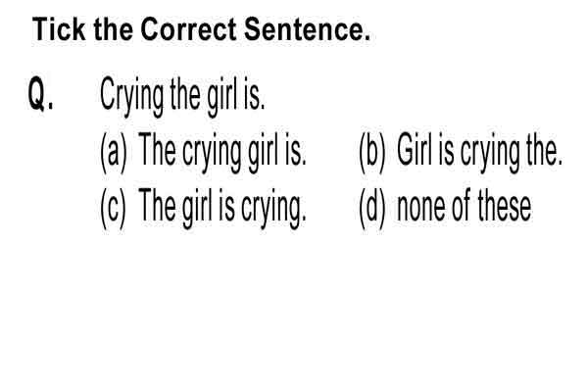The height and width of the screenshot is (392, 588).
Task: Click the (c) option label
Action: [x=114, y=208]
